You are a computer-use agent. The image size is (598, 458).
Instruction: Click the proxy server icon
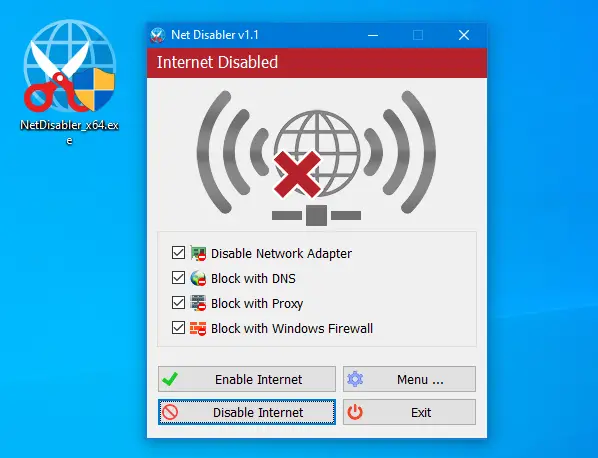tap(198, 303)
